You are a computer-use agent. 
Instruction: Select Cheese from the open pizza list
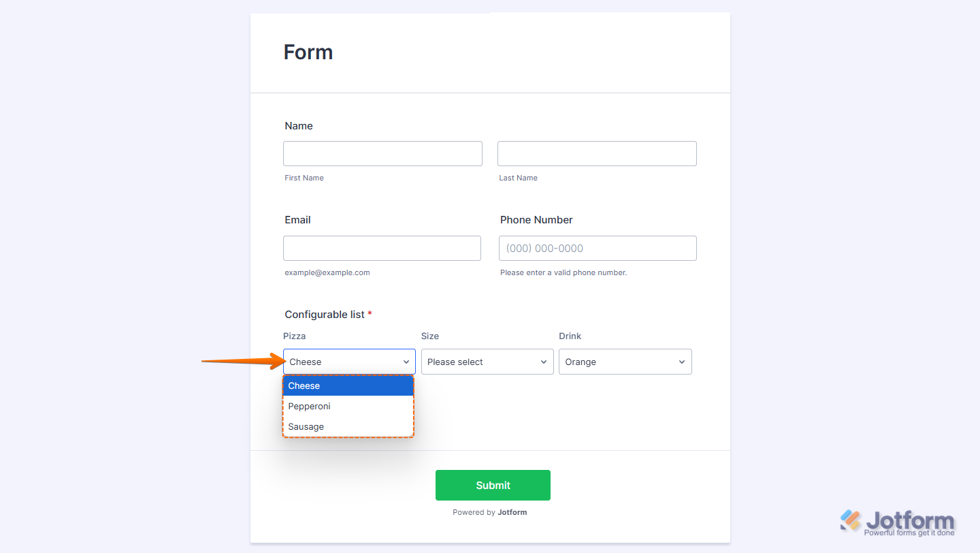click(x=348, y=386)
